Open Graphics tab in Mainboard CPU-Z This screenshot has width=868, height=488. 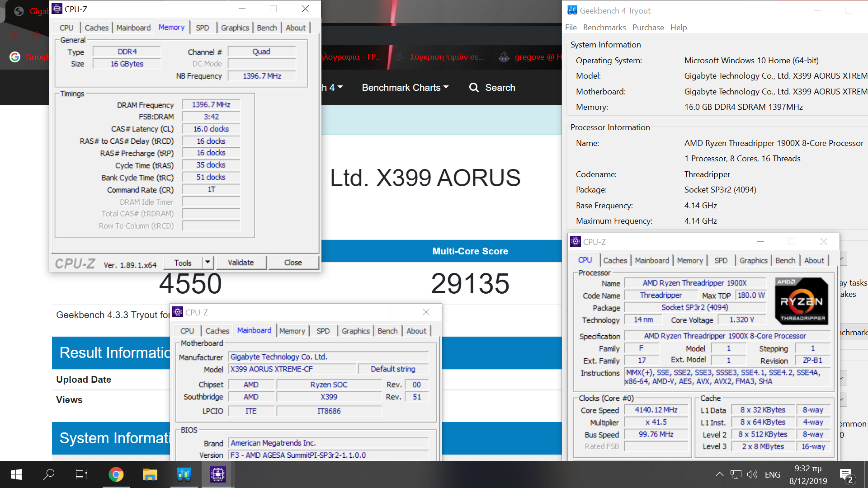pos(356,331)
